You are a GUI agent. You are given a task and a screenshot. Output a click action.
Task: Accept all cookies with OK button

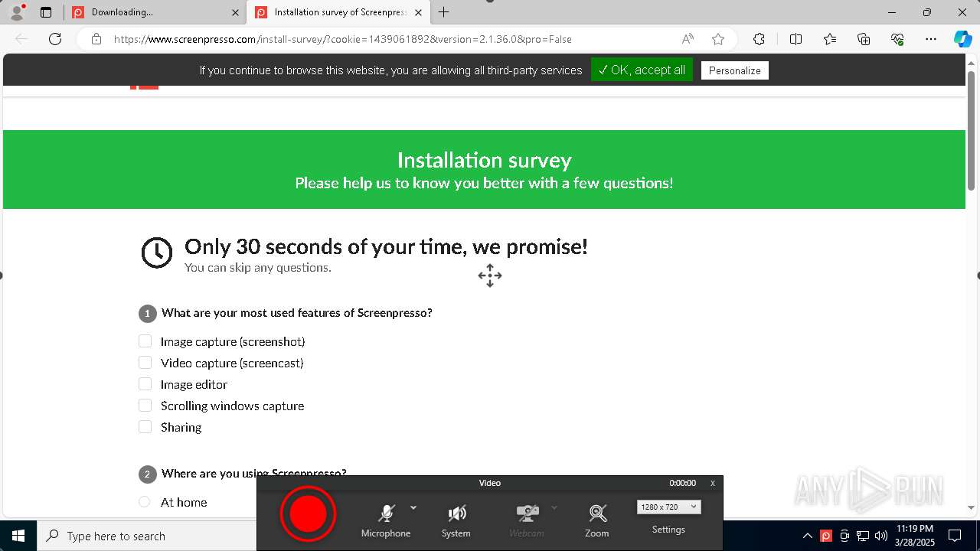[x=642, y=70]
